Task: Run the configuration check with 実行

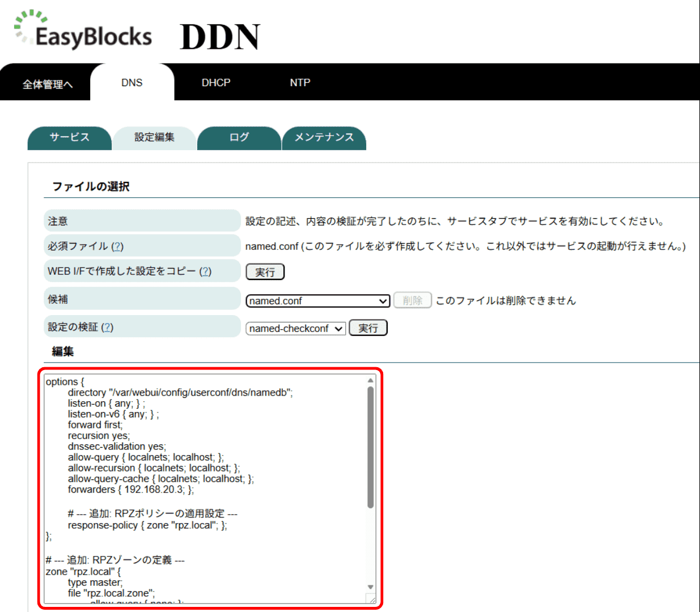Action: pos(368,328)
